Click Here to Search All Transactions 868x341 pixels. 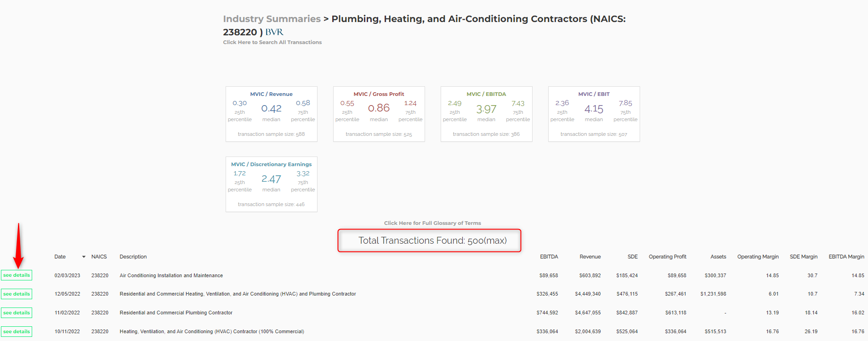(x=272, y=42)
